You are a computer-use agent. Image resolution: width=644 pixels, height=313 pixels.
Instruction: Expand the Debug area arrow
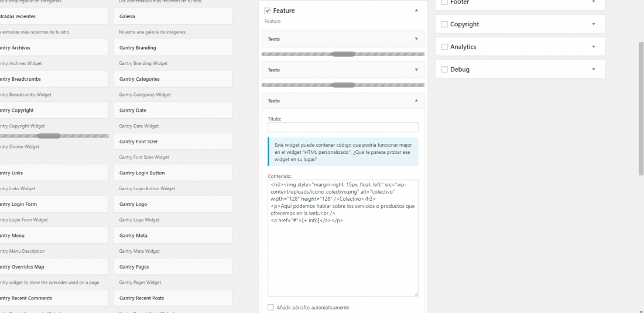point(593,69)
